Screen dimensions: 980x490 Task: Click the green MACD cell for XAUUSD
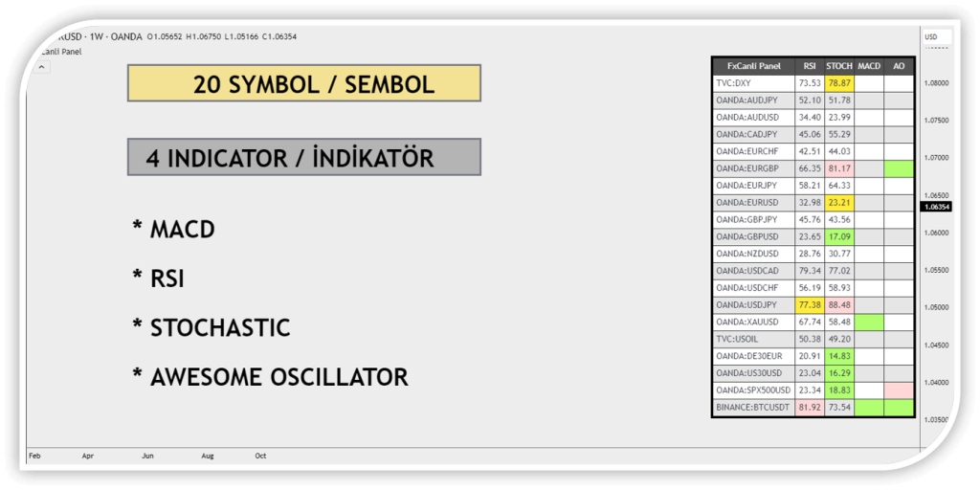click(869, 323)
